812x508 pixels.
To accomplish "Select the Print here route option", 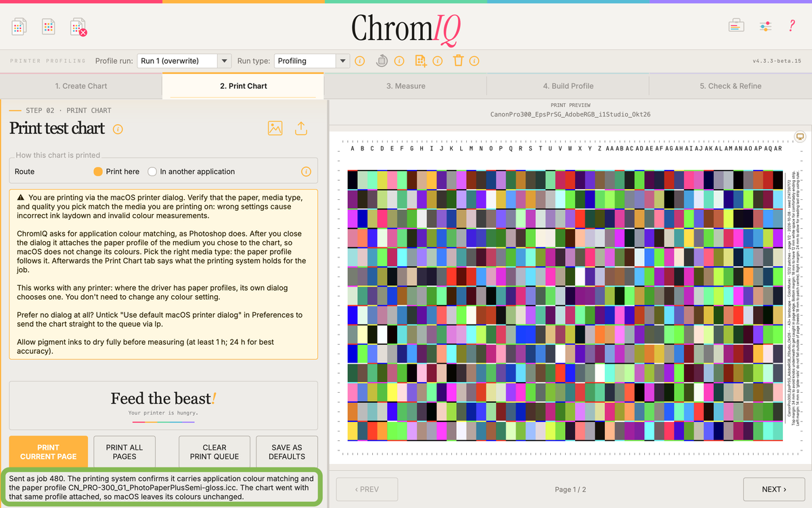I will click(x=116, y=171).
